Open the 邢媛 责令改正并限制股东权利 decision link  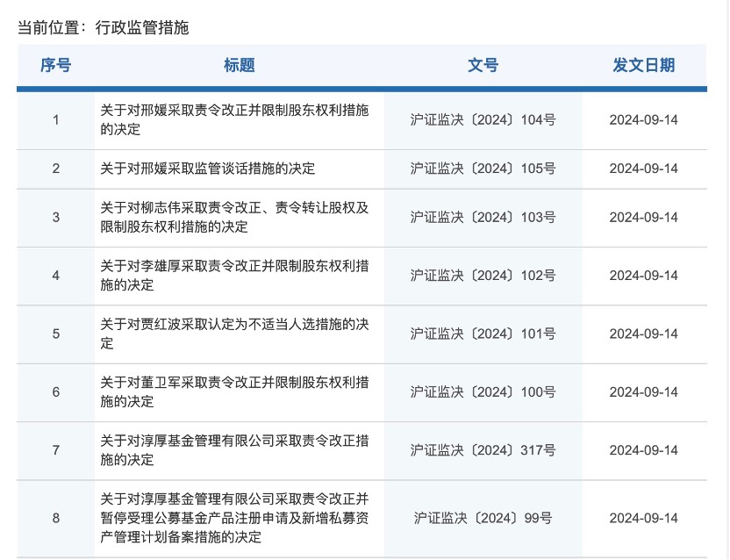234,119
